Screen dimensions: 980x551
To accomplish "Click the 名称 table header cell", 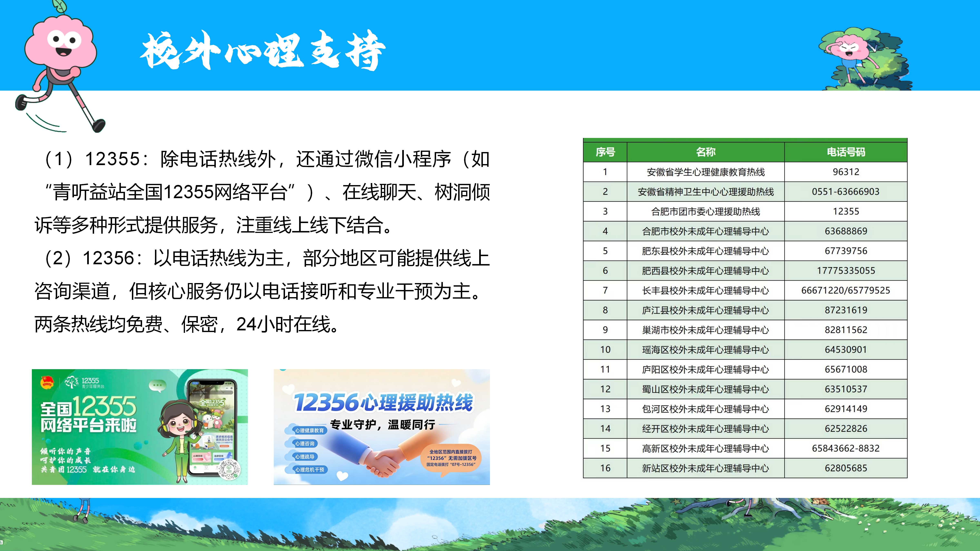I will click(x=705, y=152).
